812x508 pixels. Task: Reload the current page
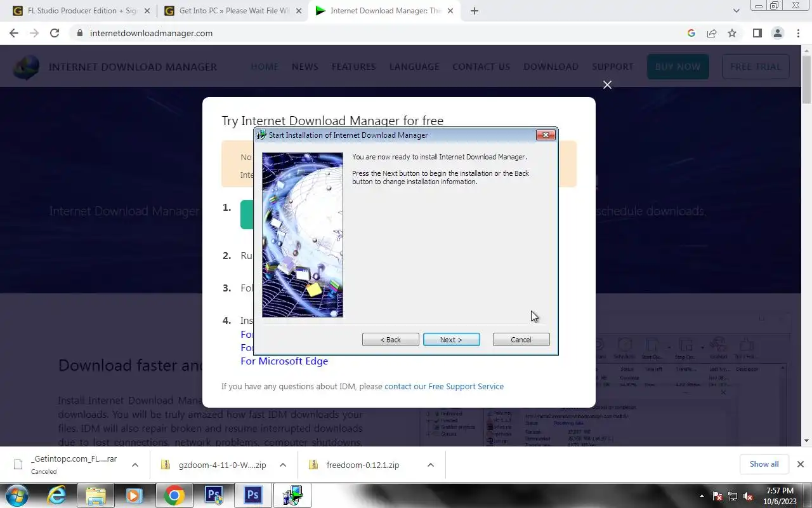pyautogui.click(x=55, y=33)
